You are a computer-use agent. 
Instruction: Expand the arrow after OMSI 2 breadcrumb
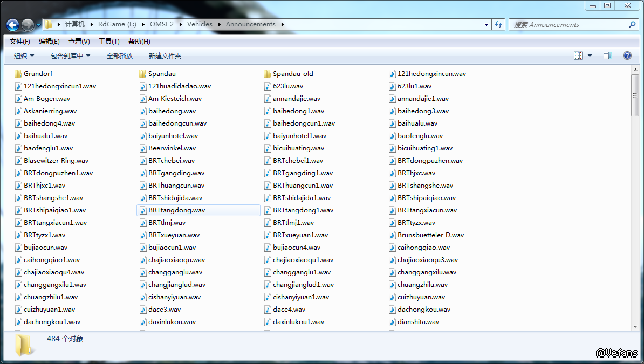[181, 25]
